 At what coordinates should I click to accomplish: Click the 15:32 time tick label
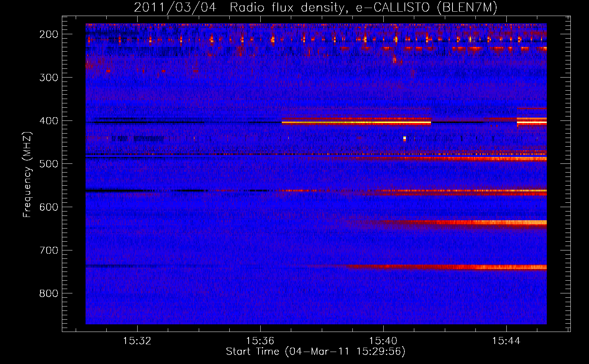(137, 341)
